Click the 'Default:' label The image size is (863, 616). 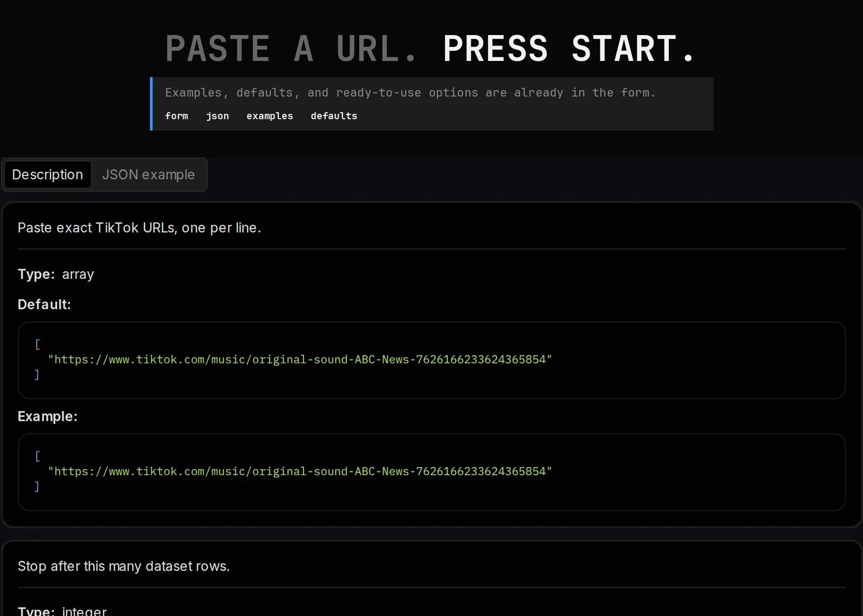pos(44,304)
